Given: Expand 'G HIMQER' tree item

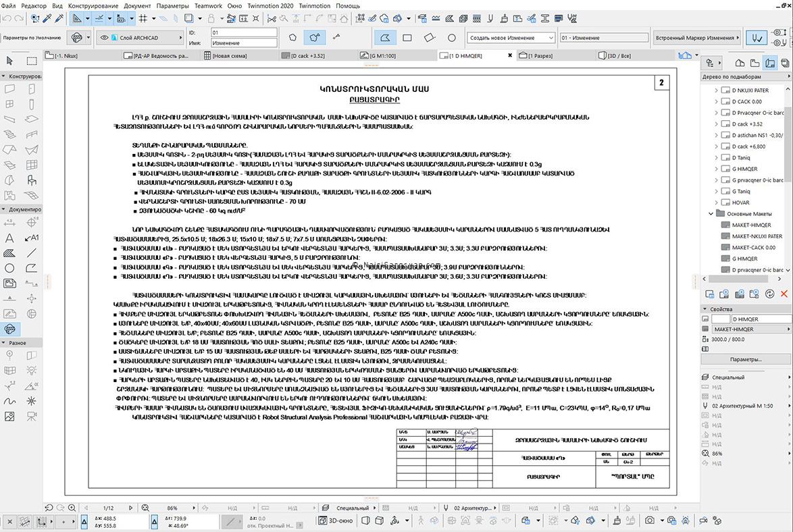Looking at the screenshot, I should click(x=716, y=169).
